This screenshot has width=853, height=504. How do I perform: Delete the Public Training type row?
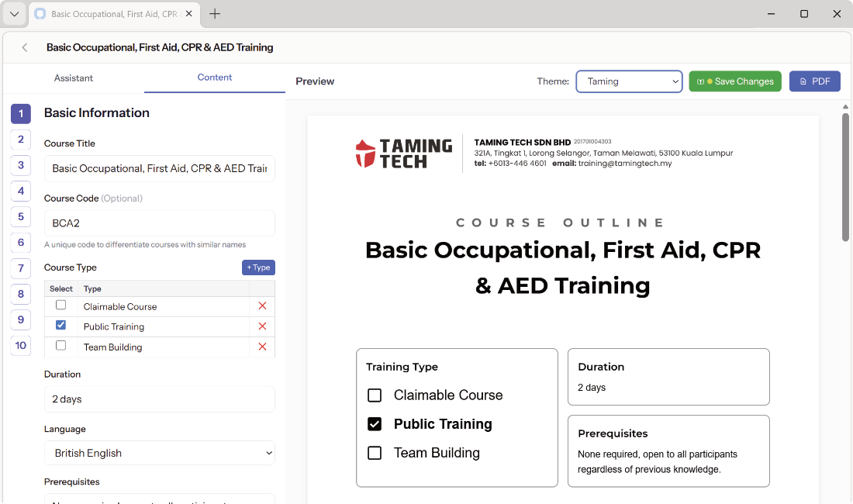[x=262, y=326]
